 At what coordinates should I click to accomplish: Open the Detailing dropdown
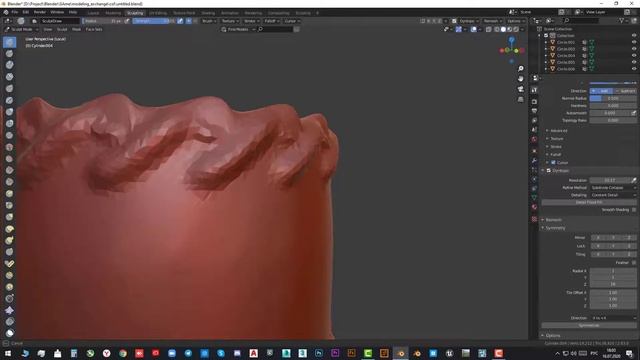tap(613, 195)
